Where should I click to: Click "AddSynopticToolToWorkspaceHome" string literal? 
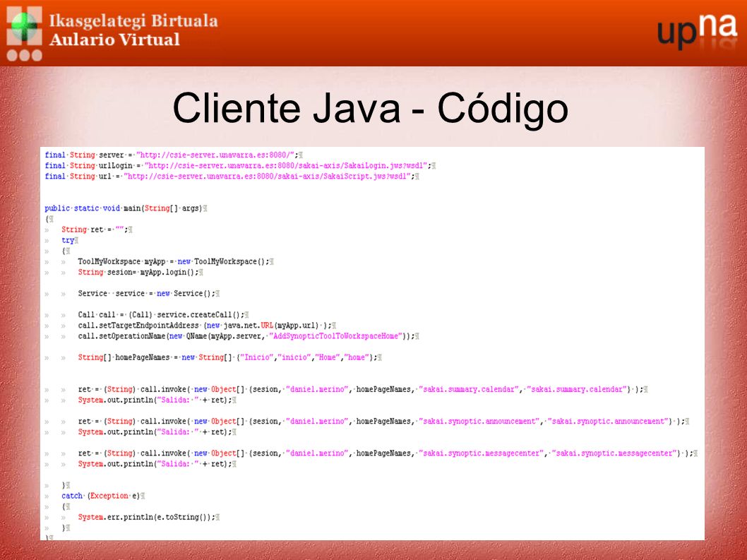point(336,336)
